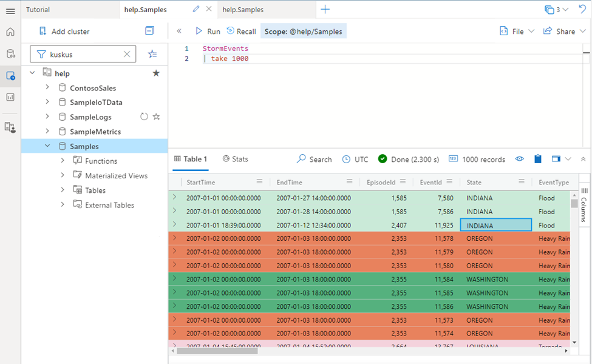
Task: Click the vertical scrollbar thumb in results
Action: [574, 204]
